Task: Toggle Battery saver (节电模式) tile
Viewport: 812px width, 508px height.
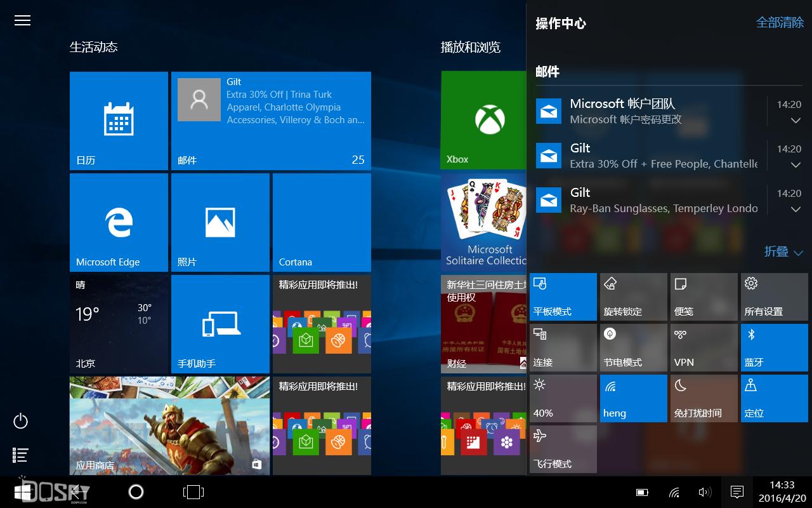Action: tap(634, 347)
